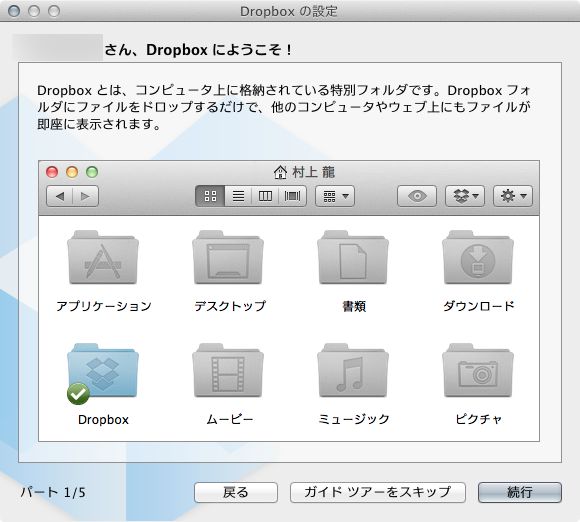This screenshot has width=580, height=522.
Task: Click the 戻る back button
Action: [x=236, y=492]
